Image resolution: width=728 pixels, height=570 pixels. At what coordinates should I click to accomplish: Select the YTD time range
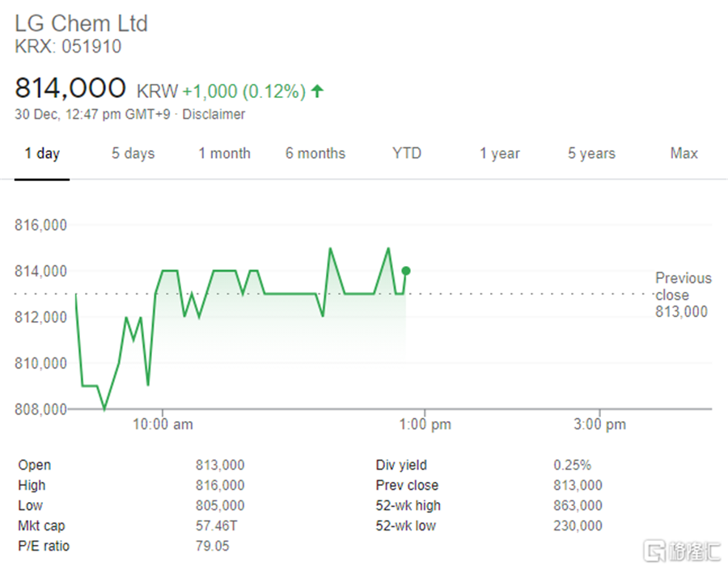(x=406, y=154)
